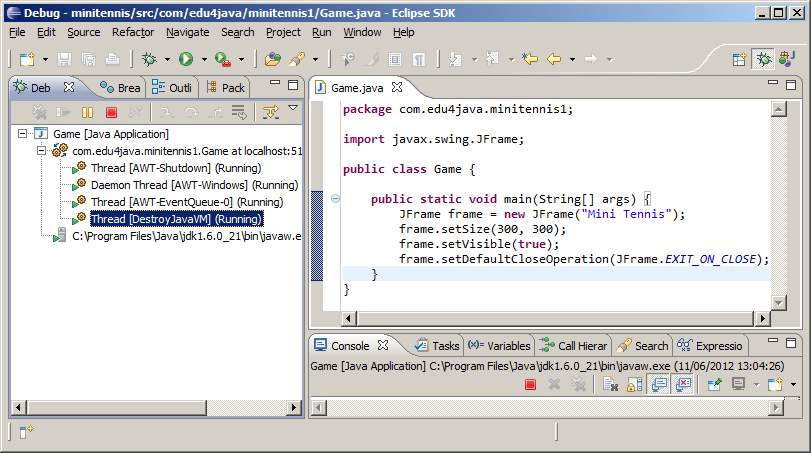Open the Run launch dropdown arrow
Screen dimensions: 811x453
click(204, 59)
